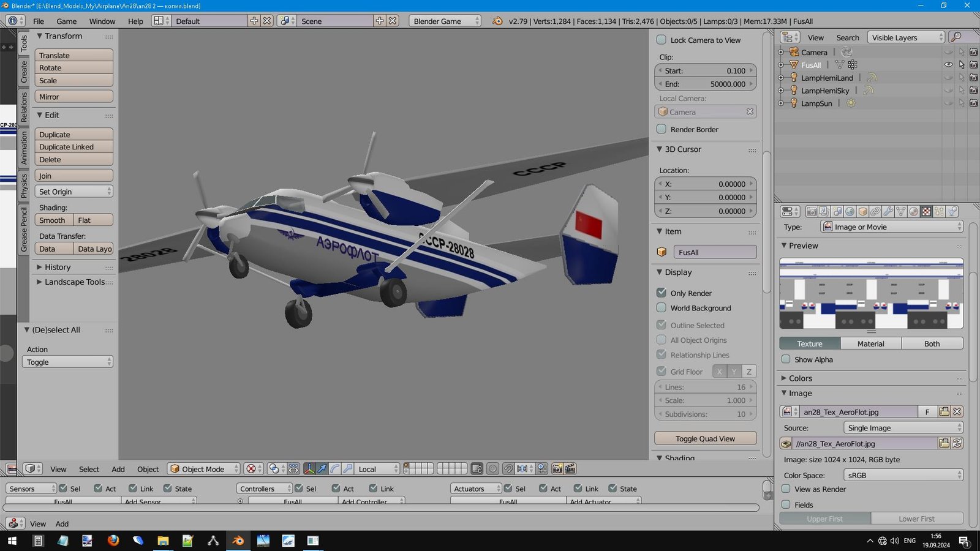The width and height of the screenshot is (980, 551).
Task: Toggle LampSun renderability camera icon
Action: [974, 103]
